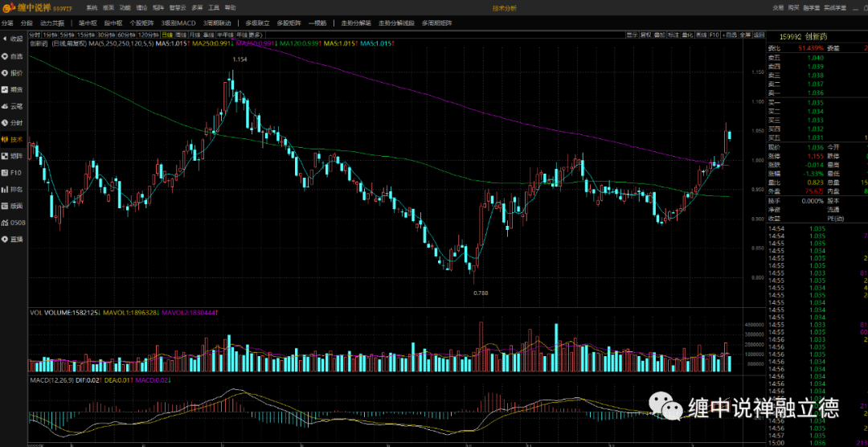Open 实战学堂 link at top right

coord(835,8)
